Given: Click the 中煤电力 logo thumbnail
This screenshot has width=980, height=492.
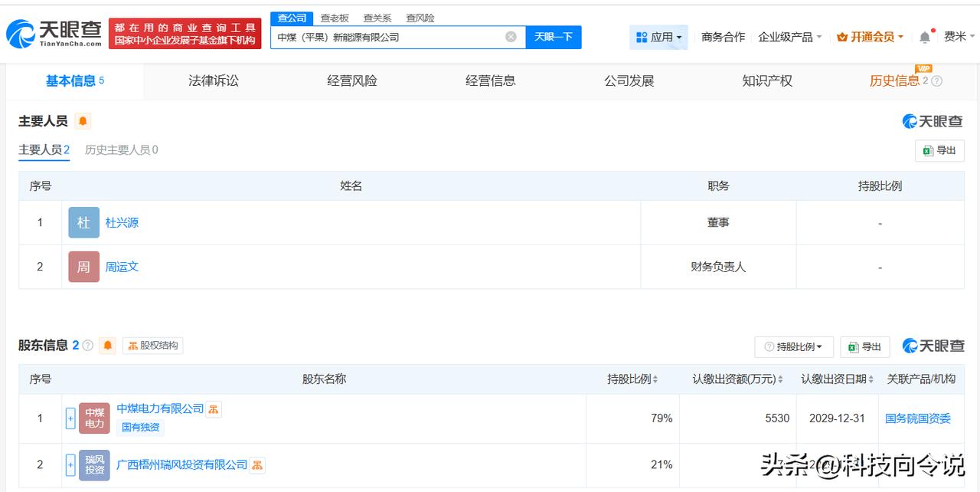Looking at the screenshot, I should pyautogui.click(x=94, y=418).
